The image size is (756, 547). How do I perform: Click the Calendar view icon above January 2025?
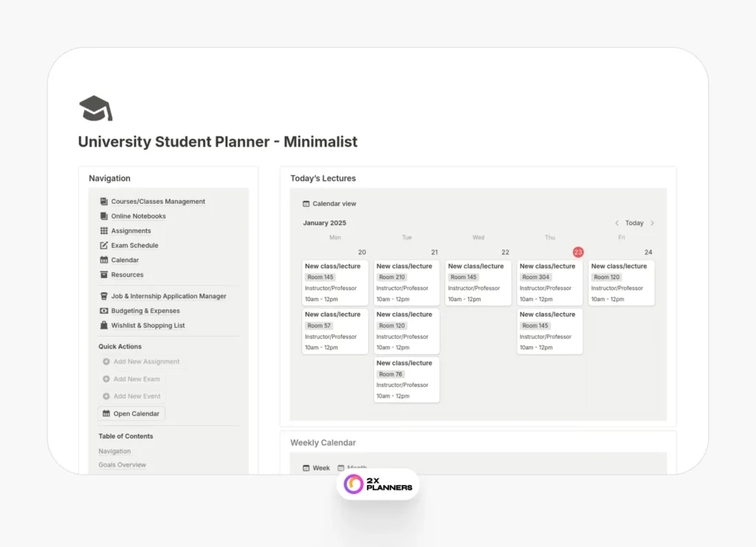305,203
